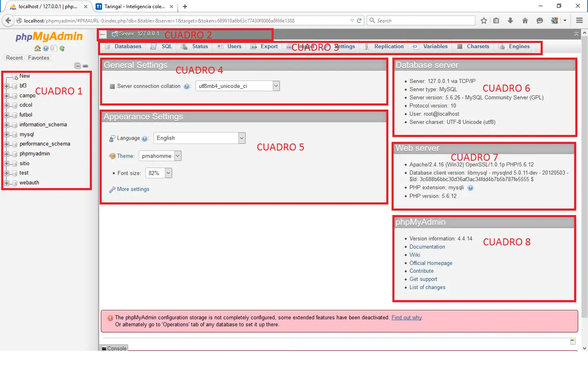Click the S3 extension icon
The width and height of the screenshot is (588, 368).
pos(555,20)
